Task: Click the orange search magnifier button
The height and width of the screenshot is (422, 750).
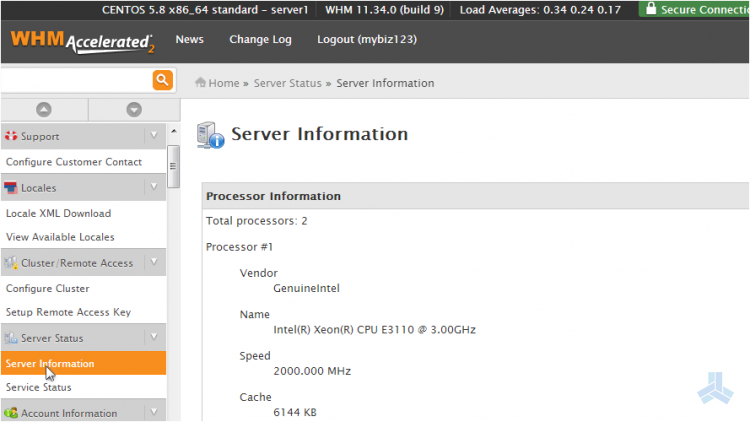Action: (163, 80)
